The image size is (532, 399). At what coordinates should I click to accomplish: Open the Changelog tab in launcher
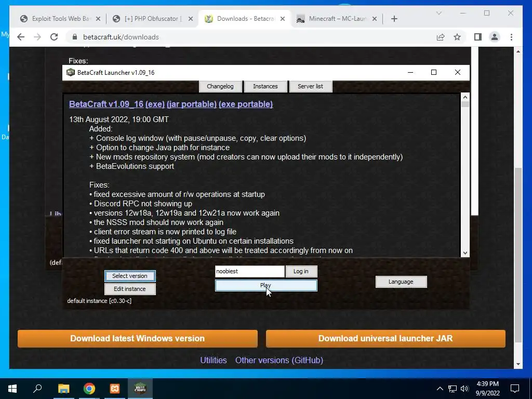pos(220,86)
